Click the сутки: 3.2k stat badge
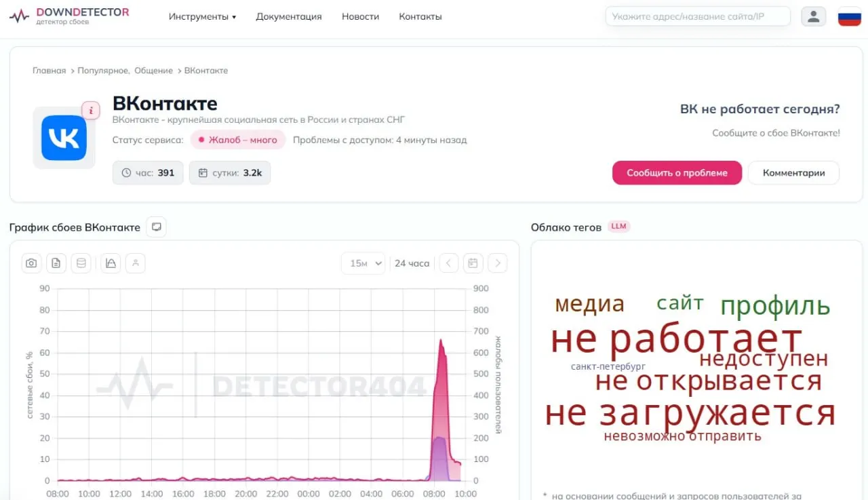Viewport: 868px width, 500px height. point(230,173)
